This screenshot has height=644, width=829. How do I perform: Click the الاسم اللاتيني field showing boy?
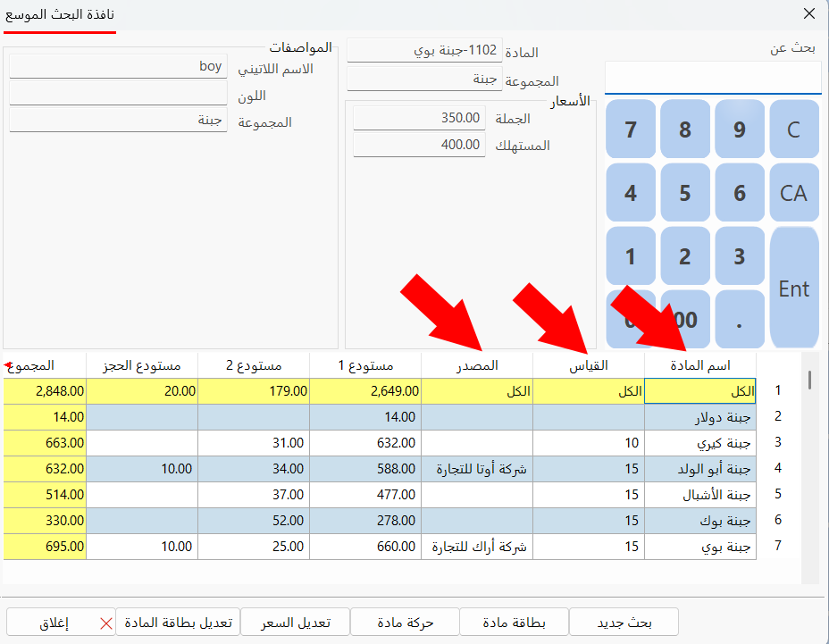[116, 67]
